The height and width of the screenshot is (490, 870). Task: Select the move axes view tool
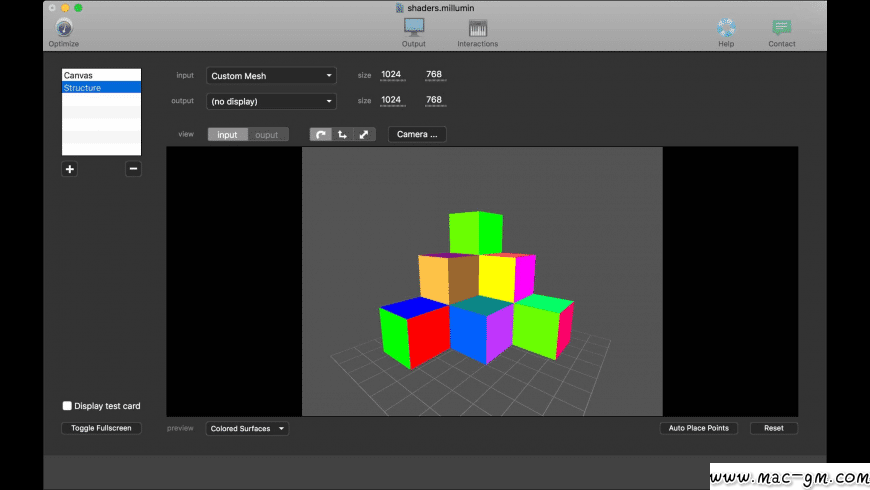[x=342, y=134]
